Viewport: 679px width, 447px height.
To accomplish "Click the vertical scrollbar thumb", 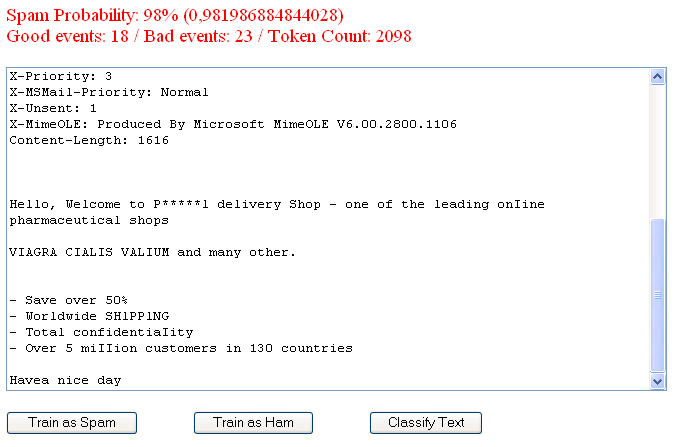I will click(x=657, y=294).
